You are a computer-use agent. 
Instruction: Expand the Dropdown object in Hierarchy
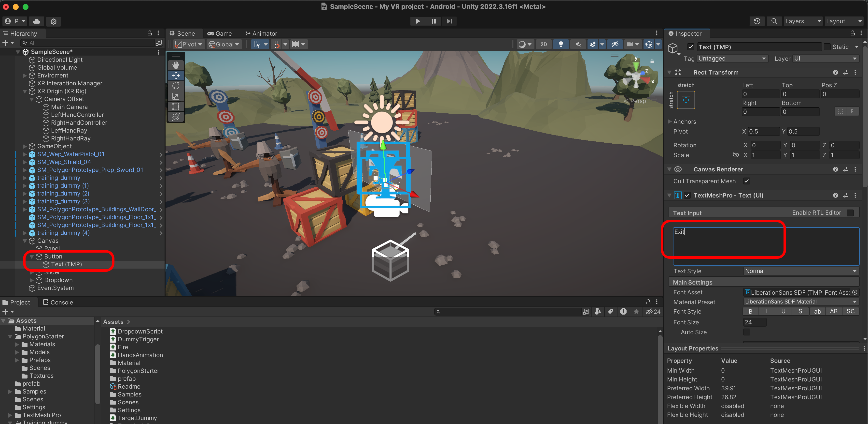coord(32,280)
